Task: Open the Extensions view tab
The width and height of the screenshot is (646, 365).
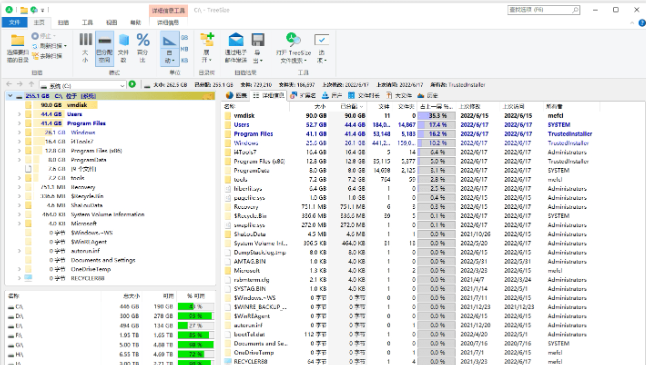Action: tap(303, 96)
